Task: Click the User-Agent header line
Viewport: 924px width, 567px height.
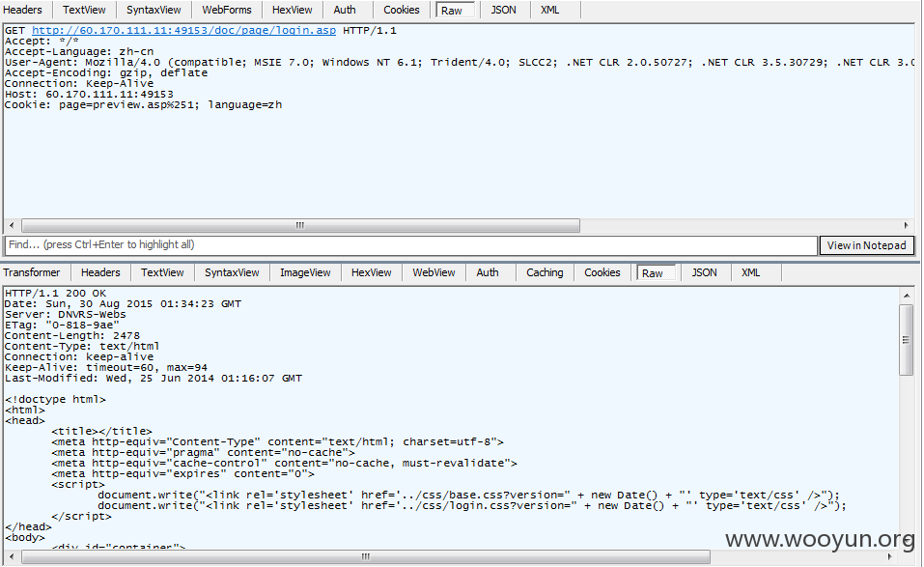Action: (460, 62)
